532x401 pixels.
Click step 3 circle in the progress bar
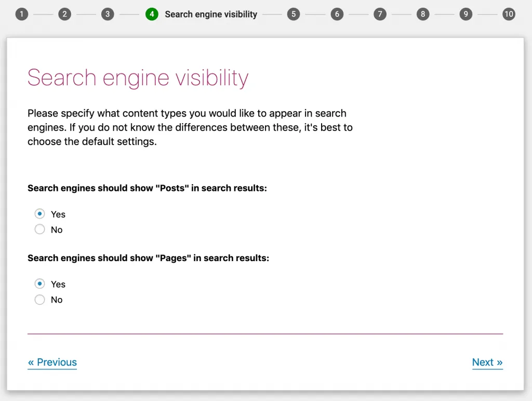tap(108, 14)
